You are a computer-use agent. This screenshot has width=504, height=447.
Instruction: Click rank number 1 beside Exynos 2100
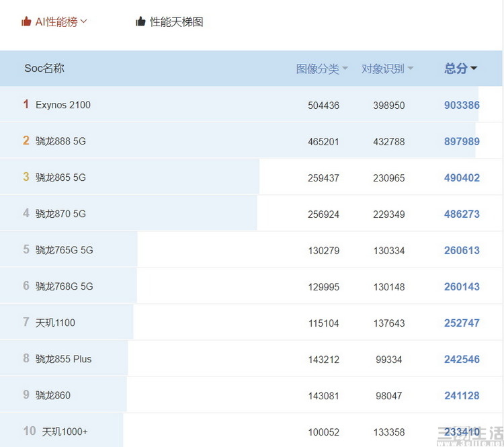[26, 104]
